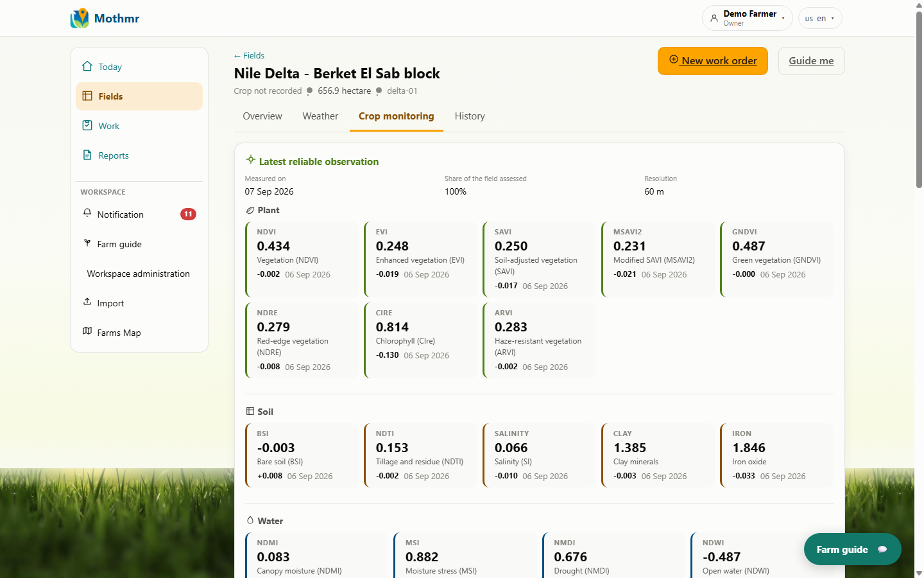The width and height of the screenshot is (924, 578).
Task: Click the chat bubble icon on Farm guide
Action: [x=882, y=550]
